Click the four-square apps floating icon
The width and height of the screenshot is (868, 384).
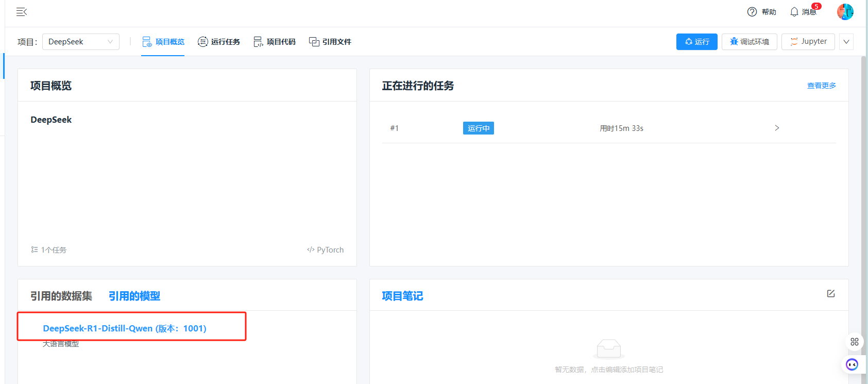point(854,342)
